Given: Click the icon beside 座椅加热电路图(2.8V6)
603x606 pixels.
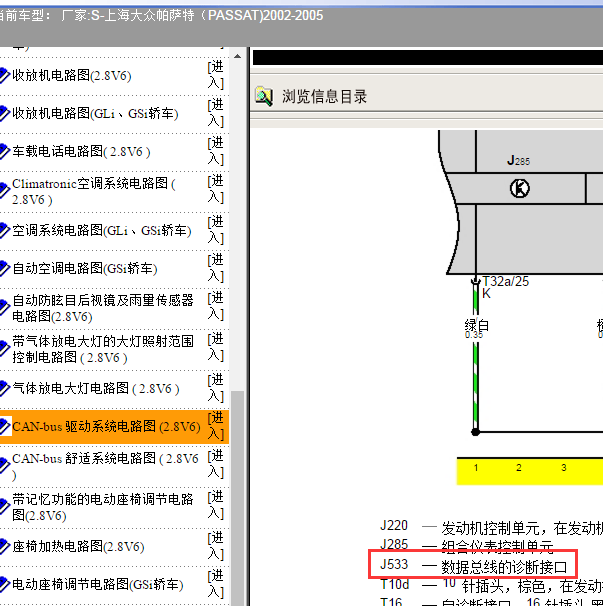Looking at the screenshot, I should [5, 546].
